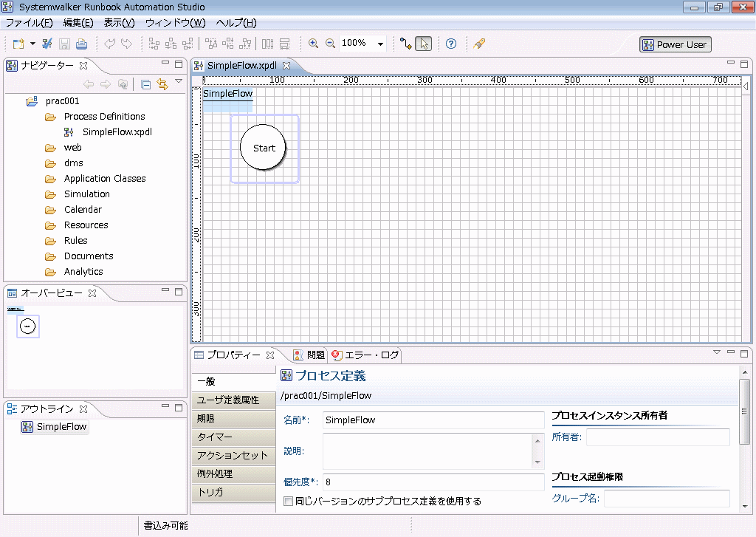Click the overview thumbnail Start node

click(27, 326)
